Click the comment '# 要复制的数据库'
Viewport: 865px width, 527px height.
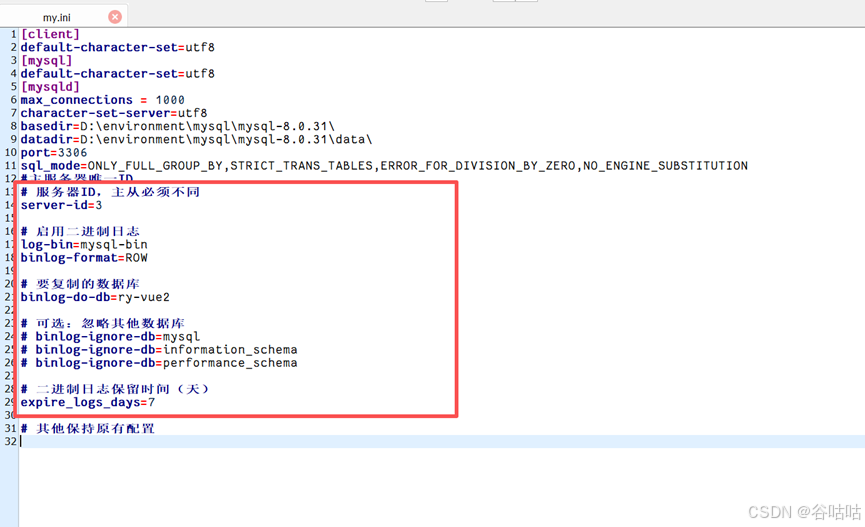[80, 284]
